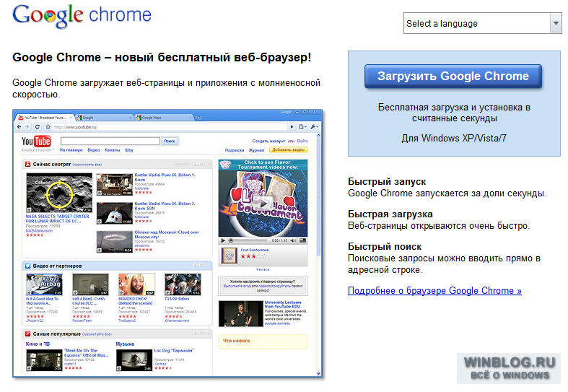This screenshot has height=392, width=568.
Task: Click the bookmark star icon
Action: (x=48, y=127)
